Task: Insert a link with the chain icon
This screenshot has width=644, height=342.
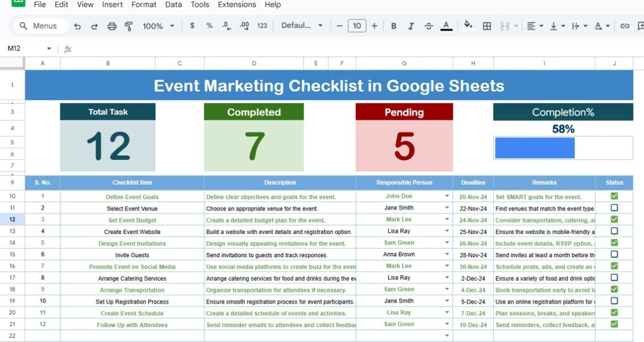Action: pos(625,26)
